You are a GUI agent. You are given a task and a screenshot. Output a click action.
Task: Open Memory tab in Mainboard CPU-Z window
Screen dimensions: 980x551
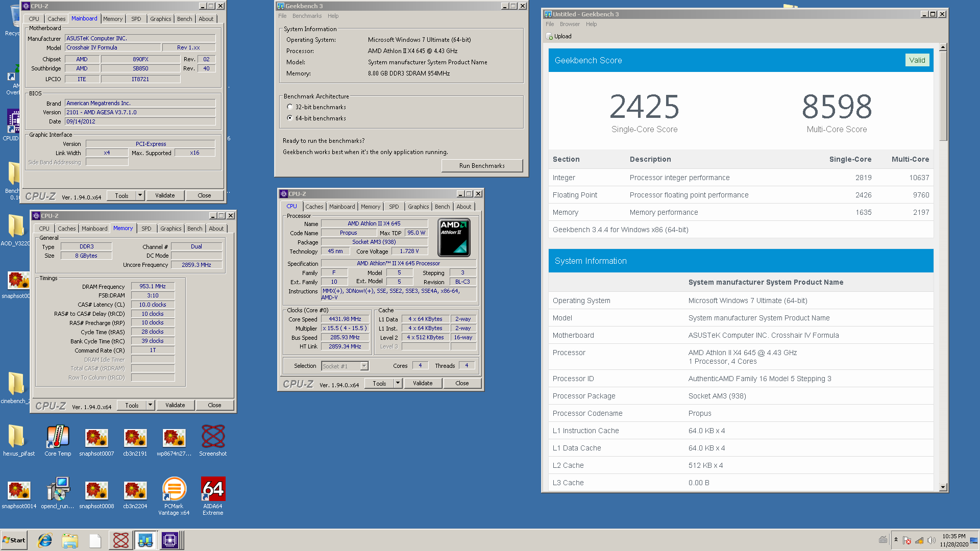(113, 19)
